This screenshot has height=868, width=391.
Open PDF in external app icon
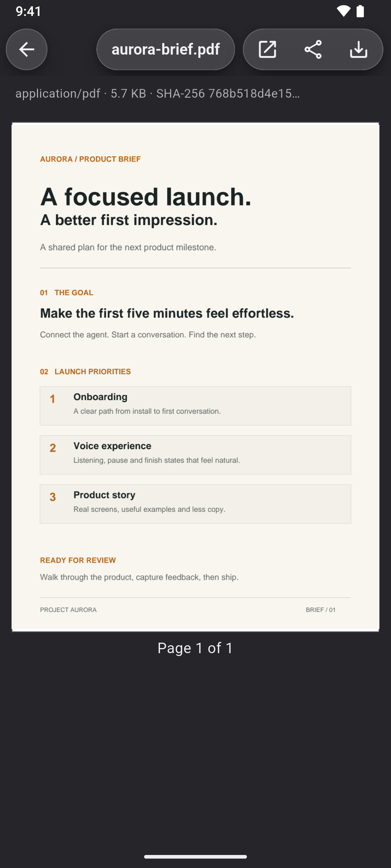(x=268, y=49)
